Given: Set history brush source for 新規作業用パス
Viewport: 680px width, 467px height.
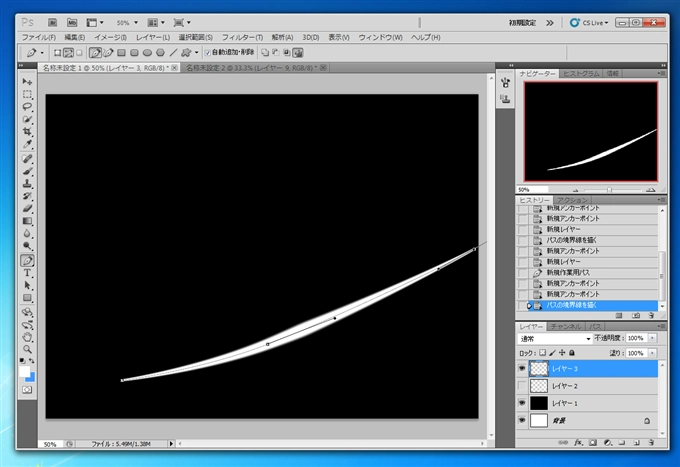Looking at the screenshot, I should pos(523,273).
